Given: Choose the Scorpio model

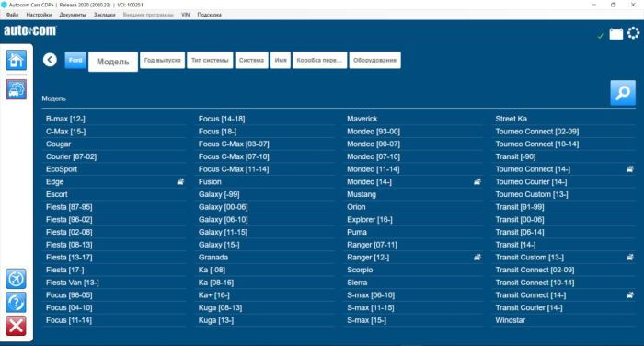Looking at the screenshot, I should (360, 270).
